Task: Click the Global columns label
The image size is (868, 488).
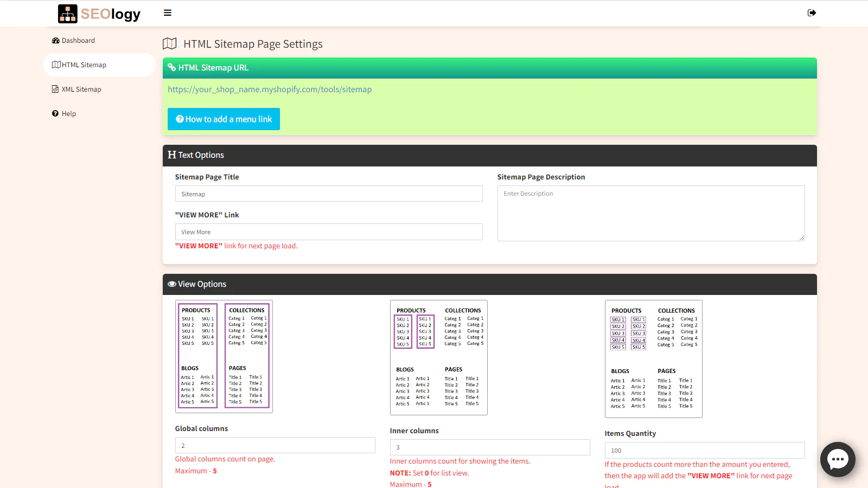Action: [201, 428]
